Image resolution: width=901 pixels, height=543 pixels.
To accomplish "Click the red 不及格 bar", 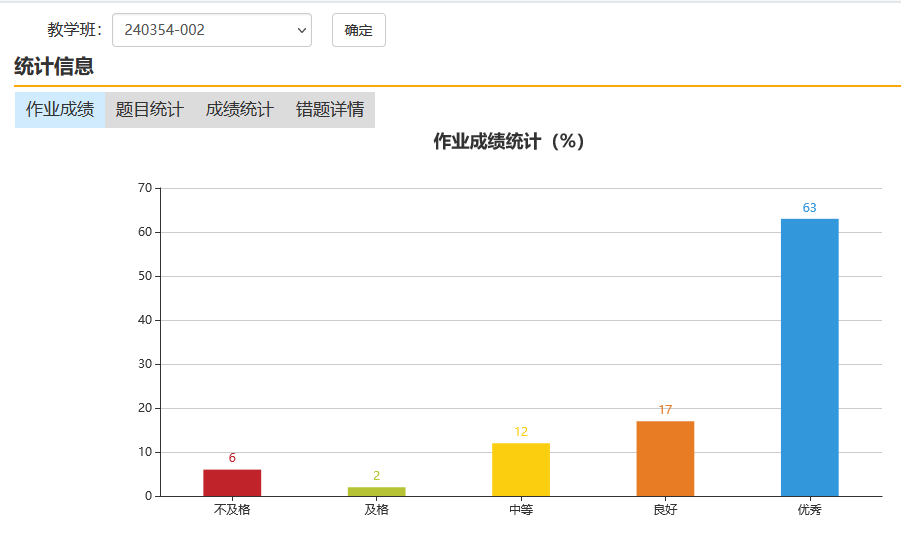I will [x=232, y=483].
